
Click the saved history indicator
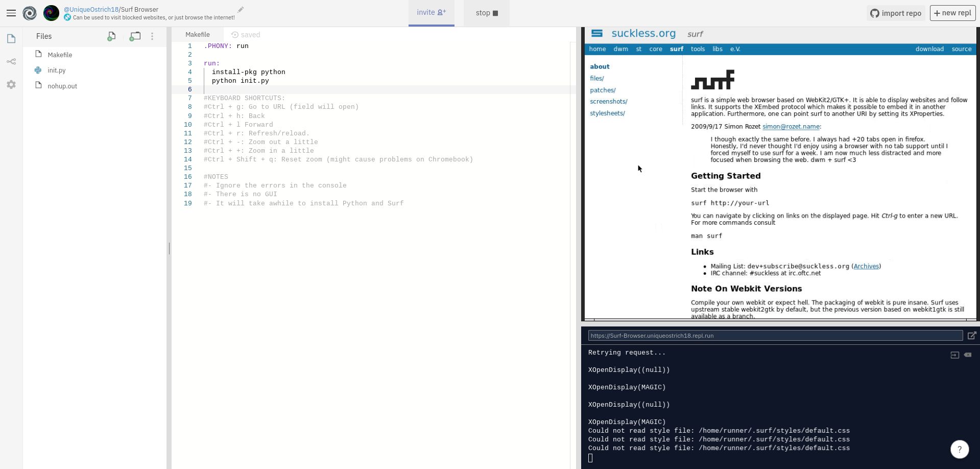[x=246, y=35]
